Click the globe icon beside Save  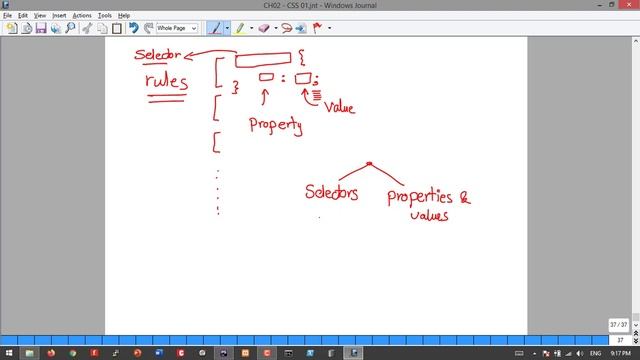click(56, 28)
